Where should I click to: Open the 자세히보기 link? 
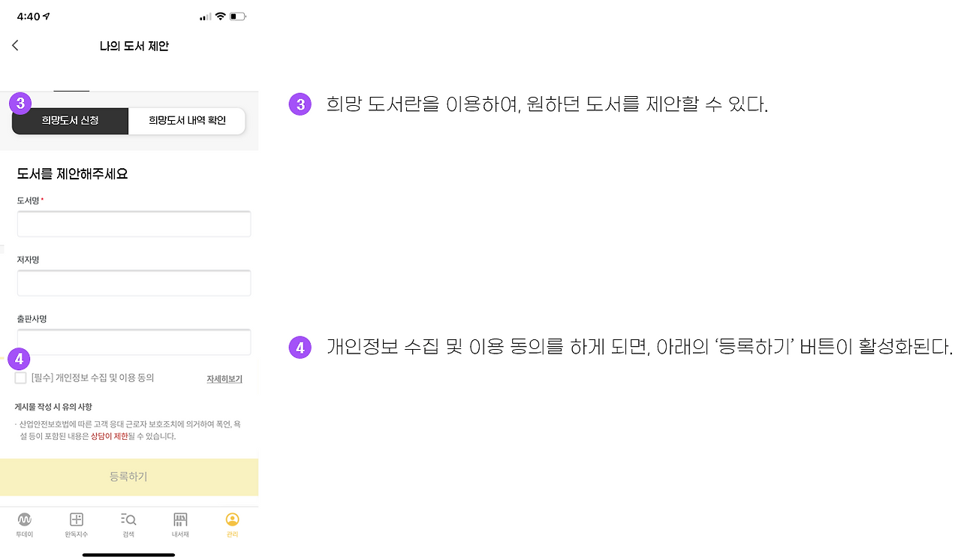[x=224, y=379]
